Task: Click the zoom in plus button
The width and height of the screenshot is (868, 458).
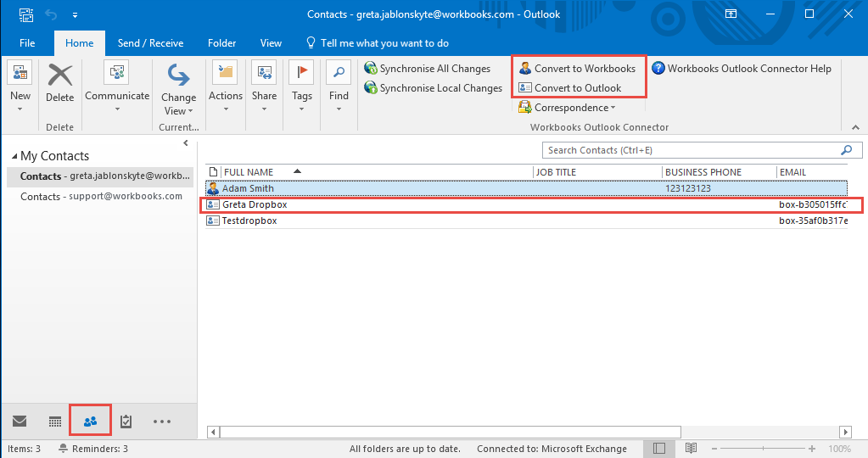Action: click(x=811, y=449)
